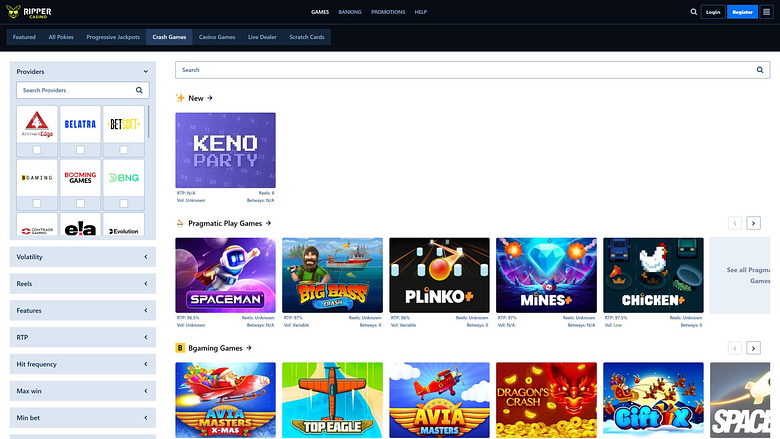Expand the RTP filter

(83, 338)
